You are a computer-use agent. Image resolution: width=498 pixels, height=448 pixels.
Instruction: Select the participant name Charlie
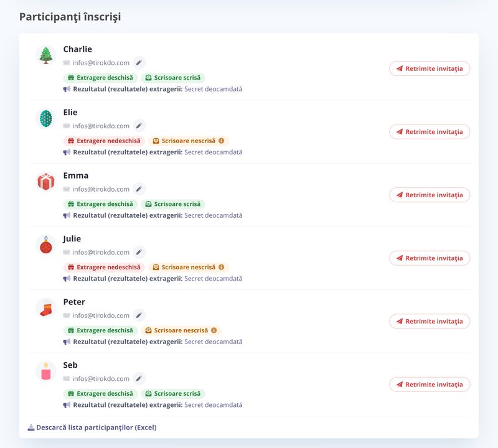pos(77,49)
